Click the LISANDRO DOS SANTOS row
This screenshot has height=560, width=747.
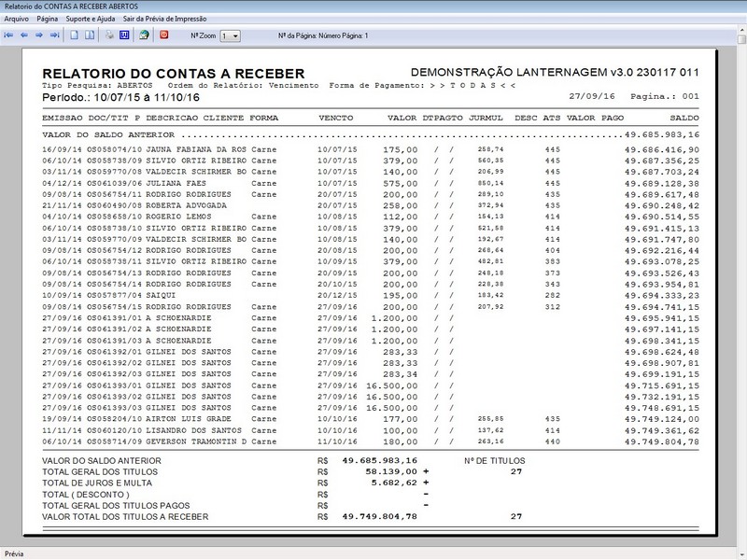[371, 430]
